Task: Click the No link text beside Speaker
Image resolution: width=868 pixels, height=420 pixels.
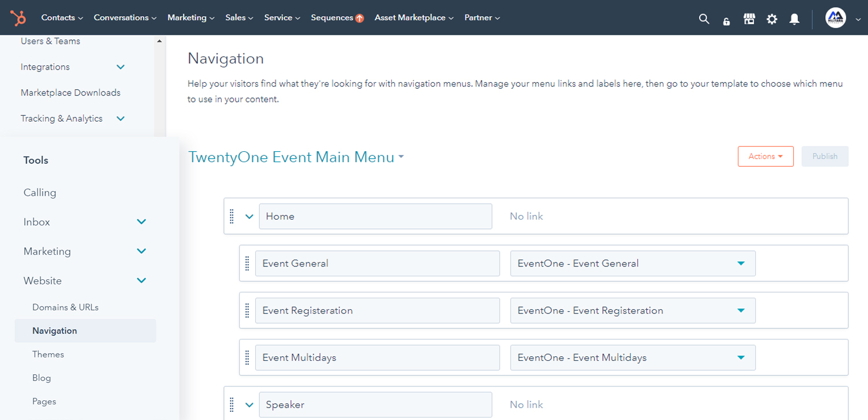Action: (x=527, y=404)
